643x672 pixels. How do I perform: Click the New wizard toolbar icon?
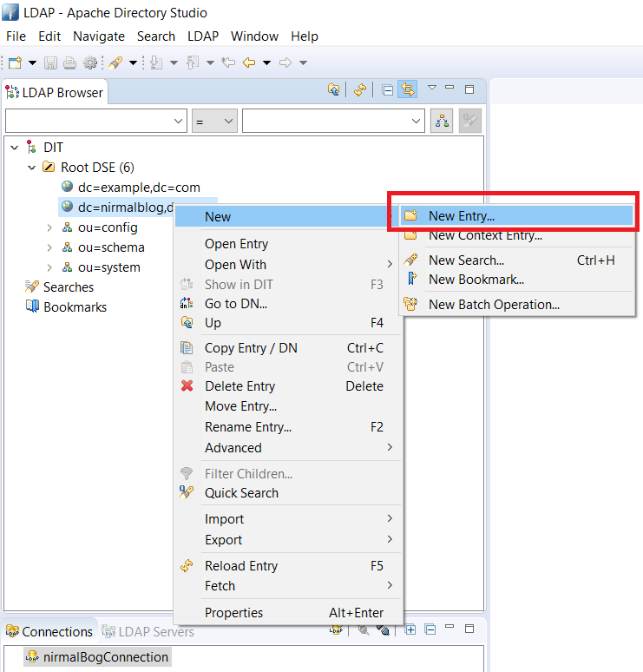click(x=15, y=63)
